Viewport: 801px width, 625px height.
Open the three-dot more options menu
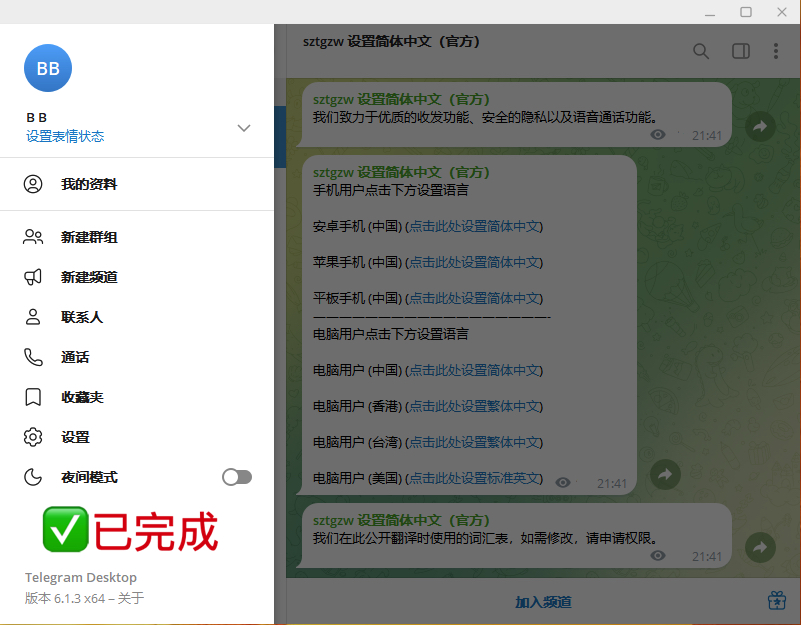[x=776, y=51]
